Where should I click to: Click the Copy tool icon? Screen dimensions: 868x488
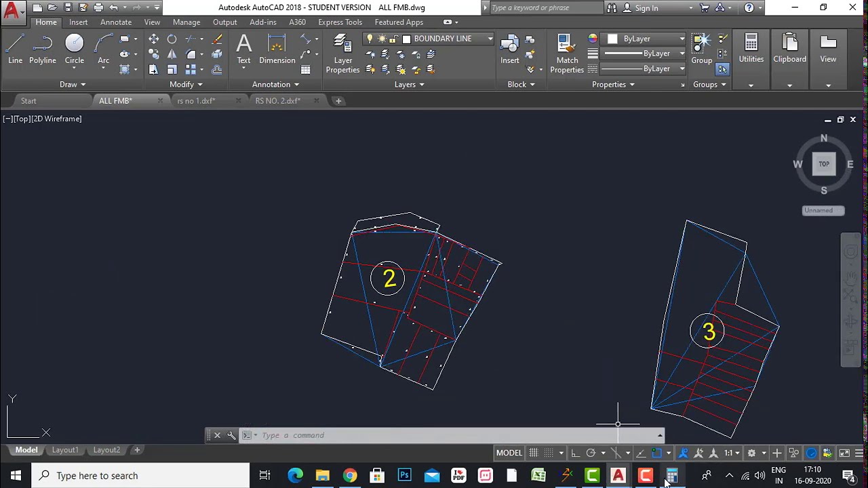153,54
